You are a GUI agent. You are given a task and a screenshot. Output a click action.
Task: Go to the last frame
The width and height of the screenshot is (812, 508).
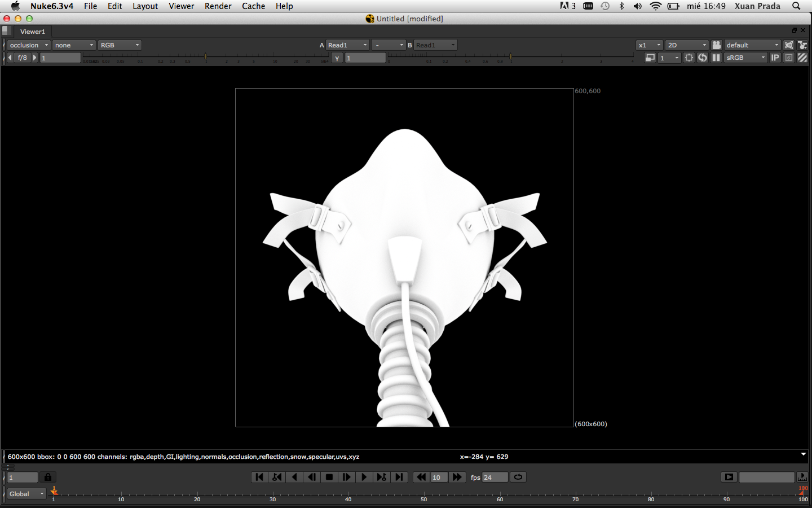pyautogui.click(x=399, y=478)
